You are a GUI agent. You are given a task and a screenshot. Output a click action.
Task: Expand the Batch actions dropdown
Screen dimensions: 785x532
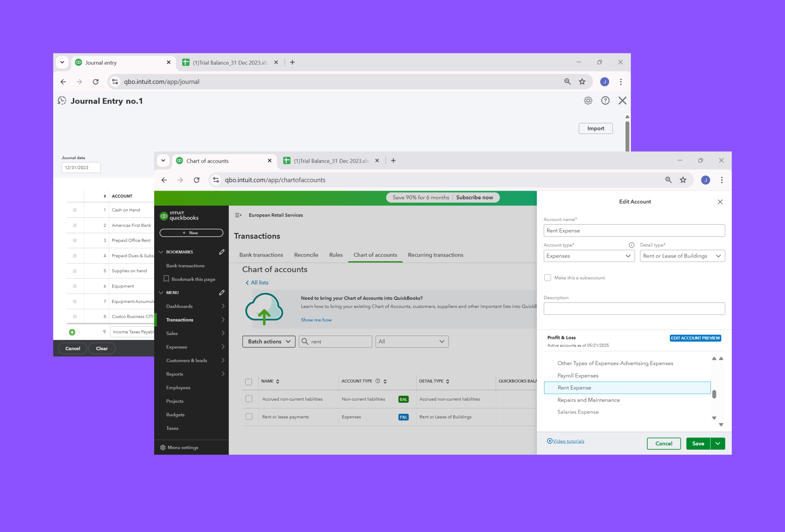[x=269, y=341]
